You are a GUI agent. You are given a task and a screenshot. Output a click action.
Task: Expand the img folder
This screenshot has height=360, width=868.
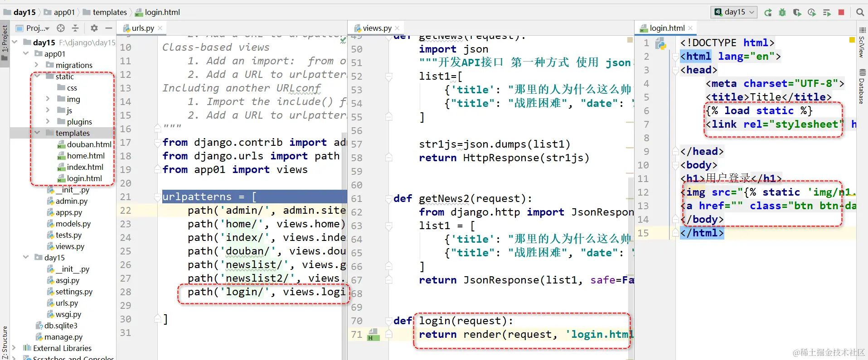[x=48, y=99]
